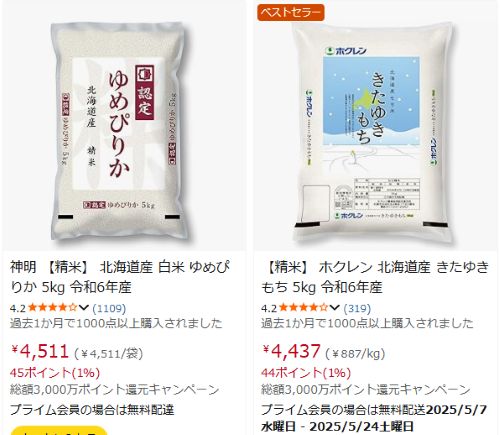This screenshot has height=435, width=500.
Task: Click the 44ポイント(1%) text
Action: point(306,373)
